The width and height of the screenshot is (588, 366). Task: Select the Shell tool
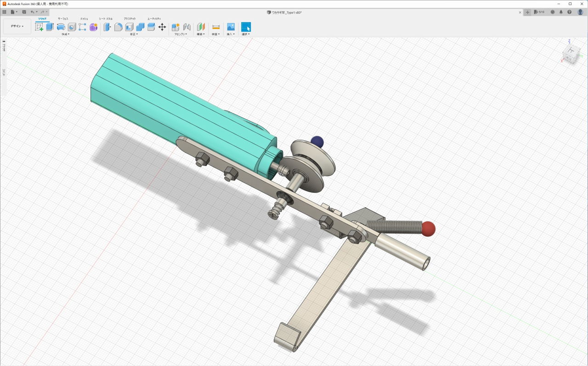coord(129,27)
